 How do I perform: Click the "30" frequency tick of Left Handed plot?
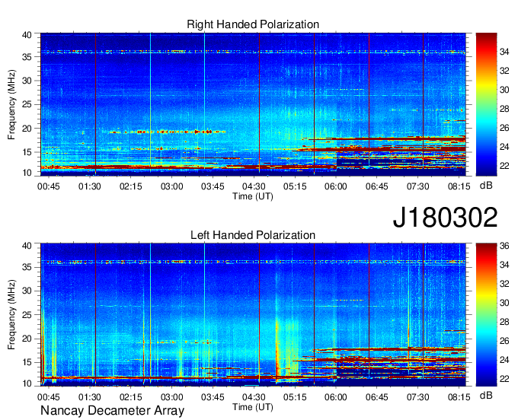tap(27, 291)
